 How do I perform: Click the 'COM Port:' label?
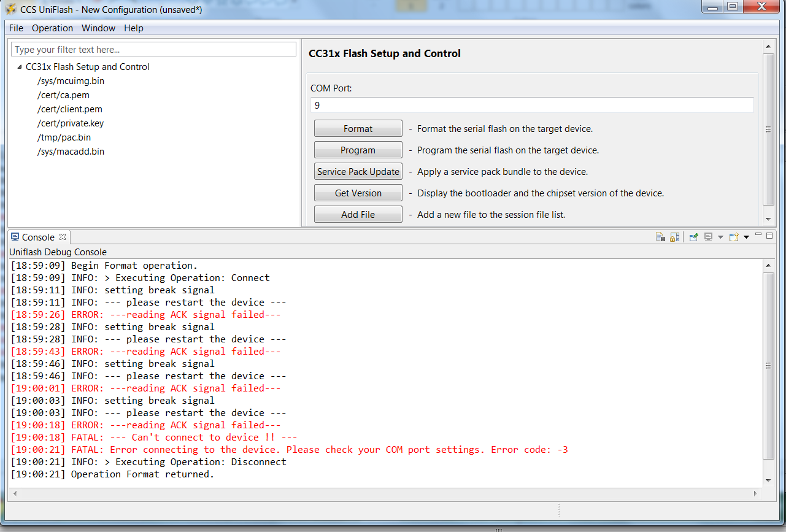pos(331,88)
